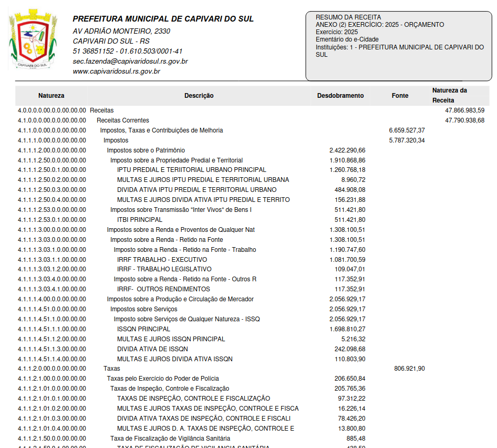The height and width of the screenshot is (448, 497).
Task: Click the Prefeitura Municipal de Capivari do Sul title
Action: [163, 19]
